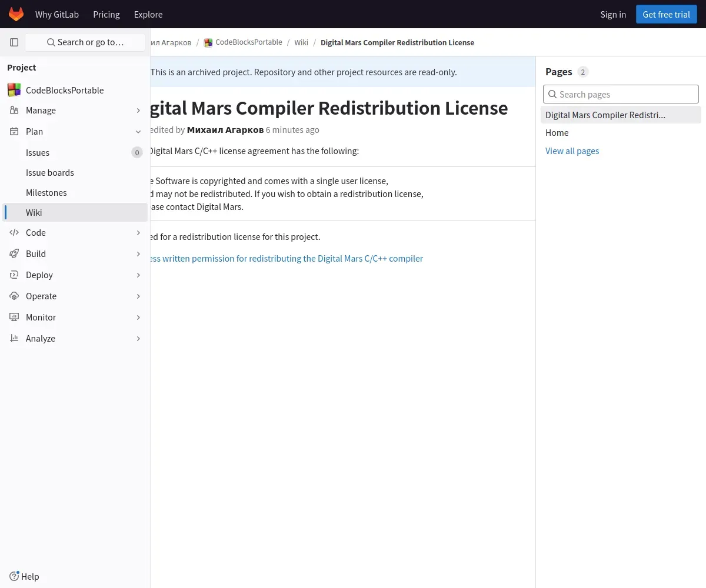Expand the Code section chevron

[138, 233]
